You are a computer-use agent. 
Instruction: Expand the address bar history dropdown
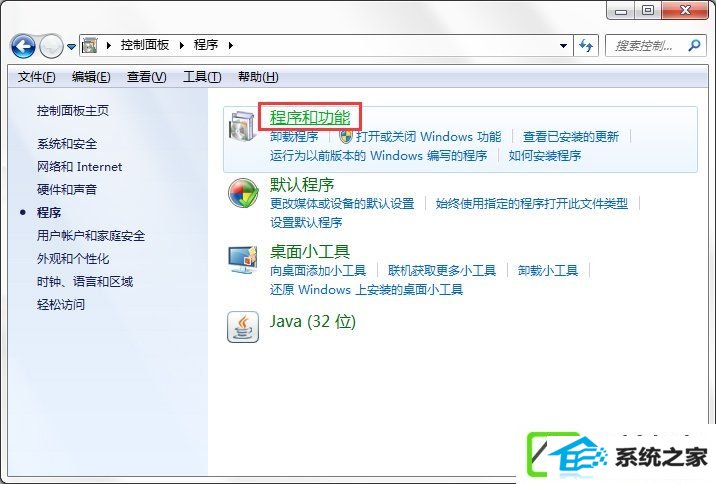point(563,46)
